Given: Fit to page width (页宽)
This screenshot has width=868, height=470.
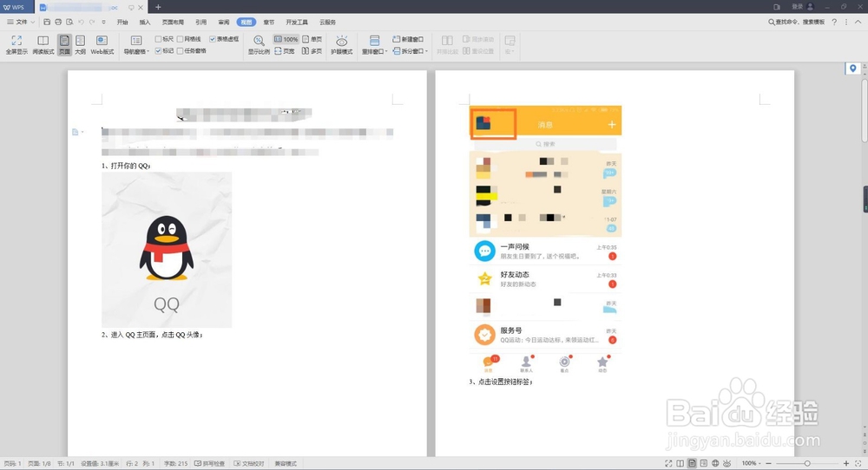Looking at the screenshot, I should pyautogui.click(x=285, y=51).
